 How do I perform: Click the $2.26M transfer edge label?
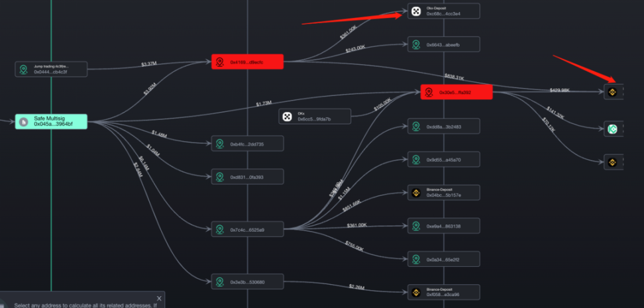(356, 287)
